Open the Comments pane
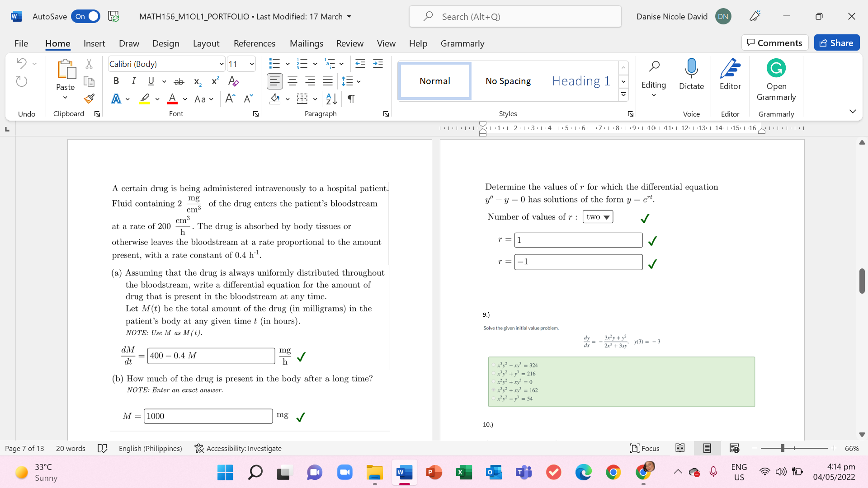The width and height of the screenshot is (868, 488). 775,43
